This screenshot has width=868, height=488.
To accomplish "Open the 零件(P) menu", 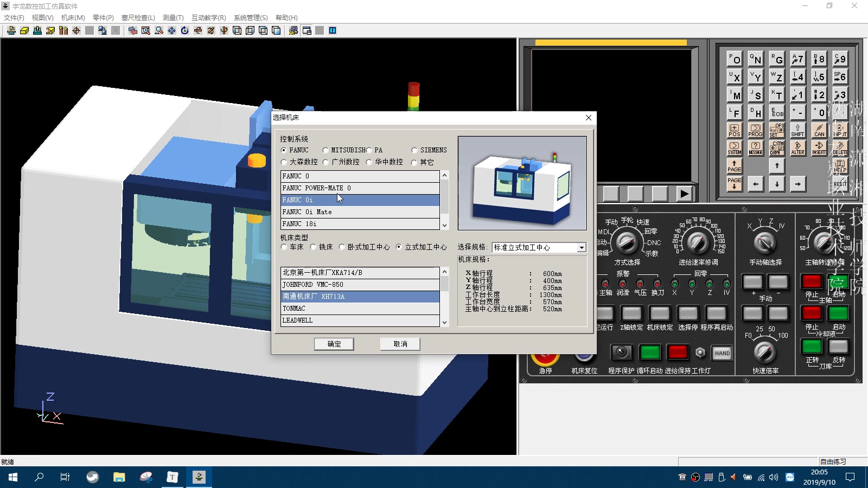I will click(x=103, y=17).
